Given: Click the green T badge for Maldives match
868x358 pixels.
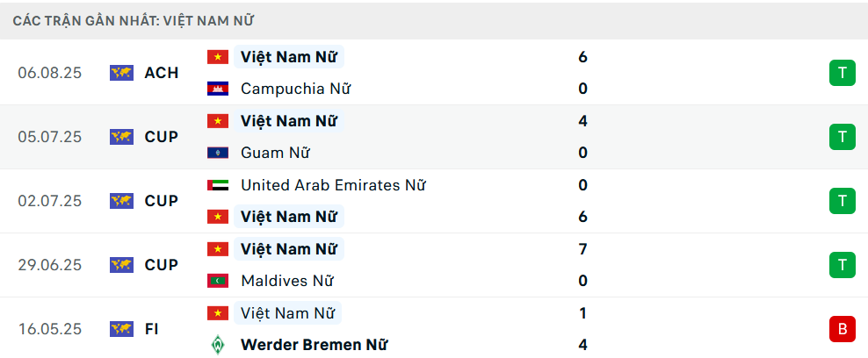Looking at the screenshot, I should [x=842, y=265].
